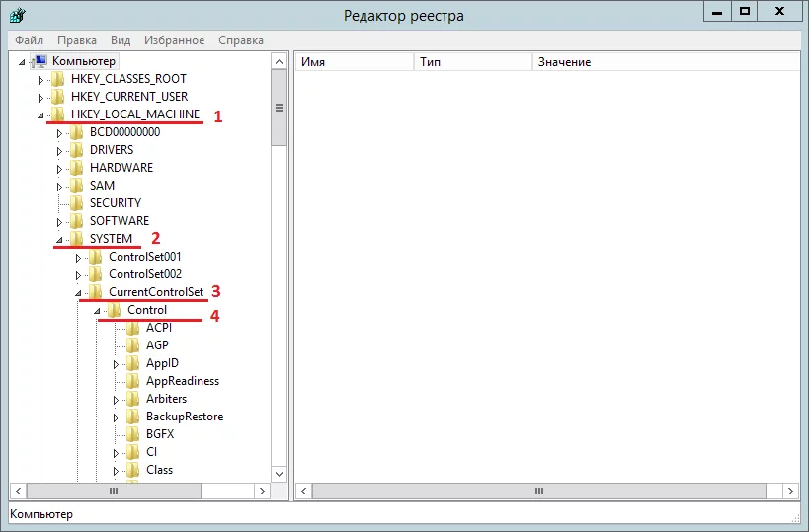Screen dimensions: 809x532
Task: Click the Registry Editor icon in title bar
Action: tap(17, 15)
